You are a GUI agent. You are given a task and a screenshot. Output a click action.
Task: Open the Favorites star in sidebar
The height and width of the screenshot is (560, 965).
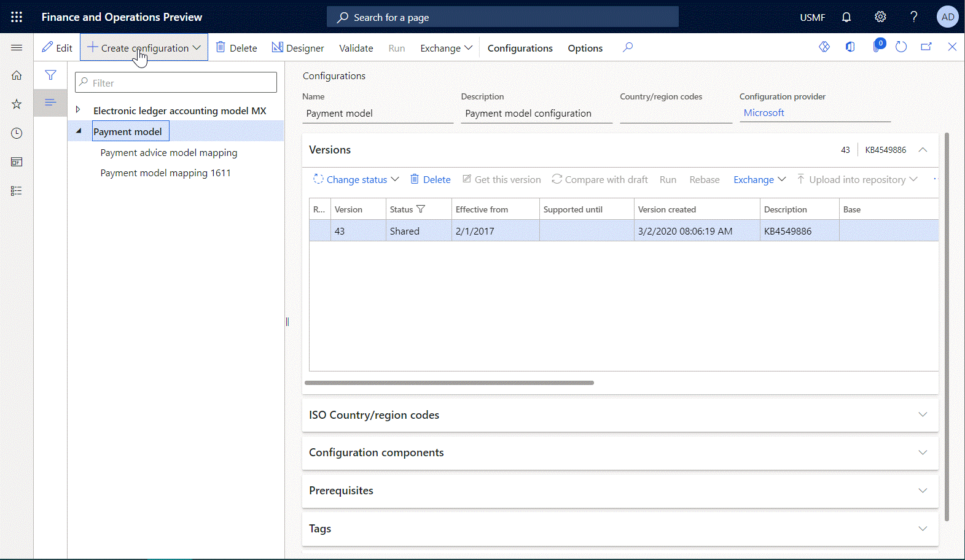coord(17,104)
